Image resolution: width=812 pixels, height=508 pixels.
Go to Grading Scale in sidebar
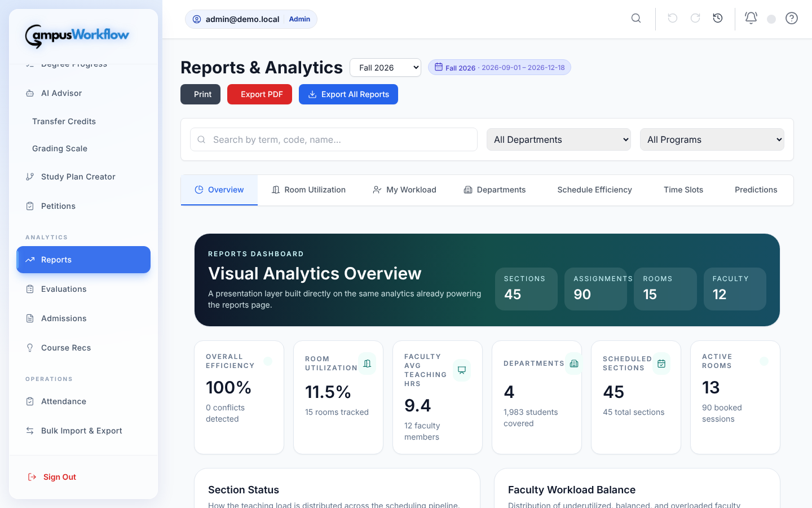pyautogui.click(x=83, y=148)
